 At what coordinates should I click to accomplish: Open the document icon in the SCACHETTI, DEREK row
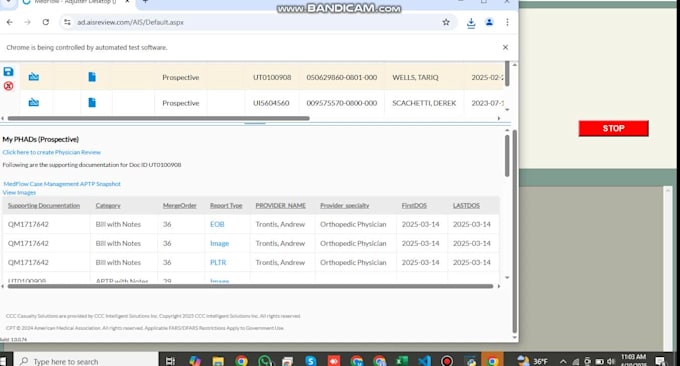click(92, 103)
